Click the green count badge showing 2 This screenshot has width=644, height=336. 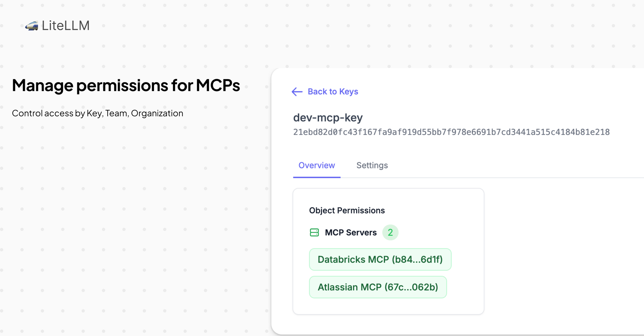click(390, 232)
